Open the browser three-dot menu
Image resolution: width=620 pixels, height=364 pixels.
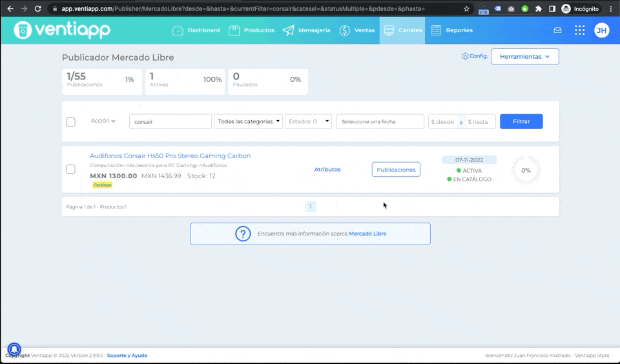click(x=611, y=8)
